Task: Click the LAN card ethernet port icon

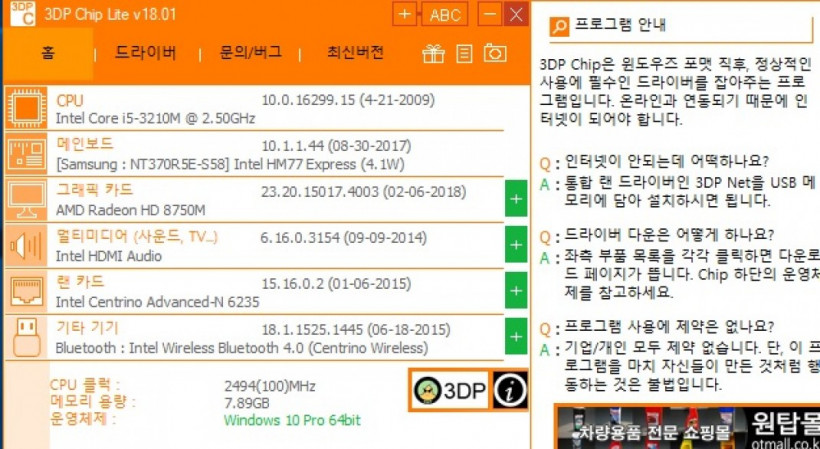Action: (26, 292)
